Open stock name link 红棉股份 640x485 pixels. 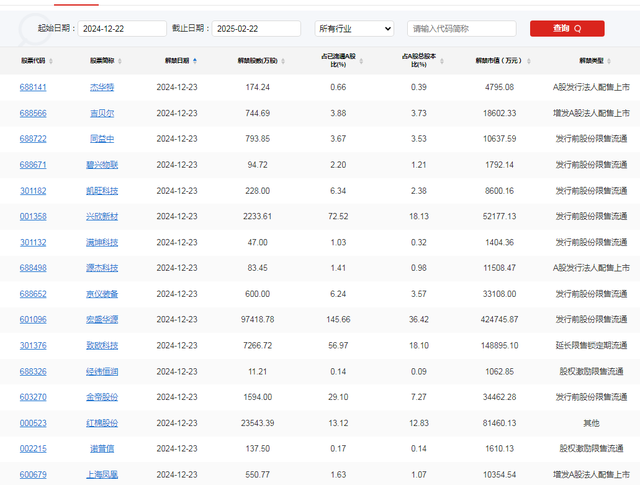102,423
